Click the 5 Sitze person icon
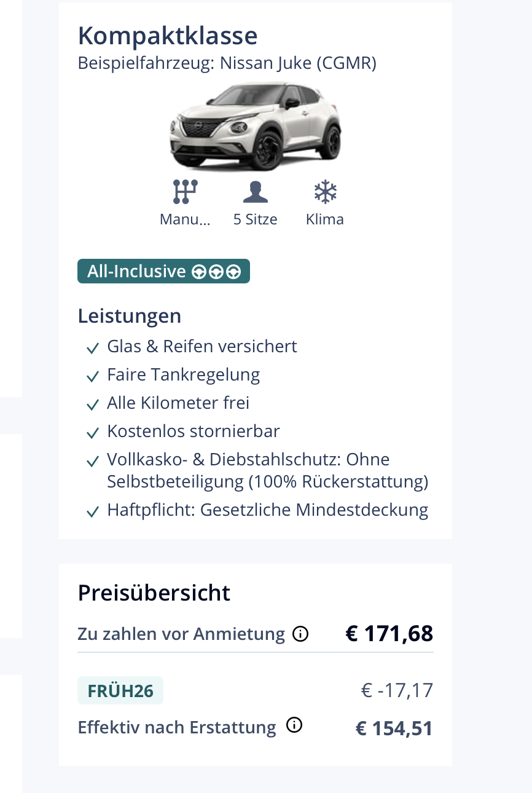Image resolution: width=532 pixels, height=793 pixels. 255,192
